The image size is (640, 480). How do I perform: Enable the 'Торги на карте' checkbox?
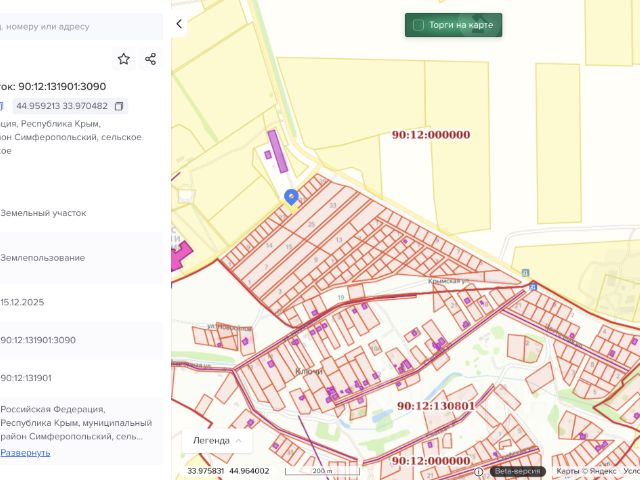[419, 25]
